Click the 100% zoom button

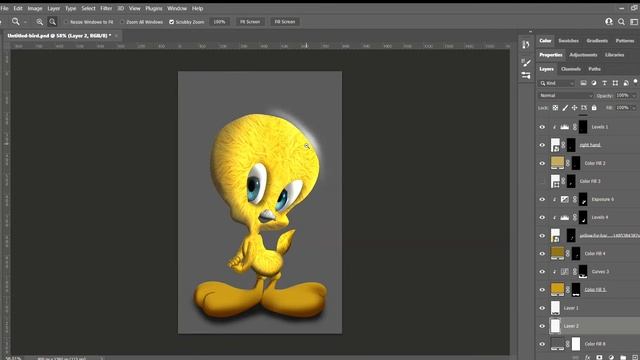(219, 22)
